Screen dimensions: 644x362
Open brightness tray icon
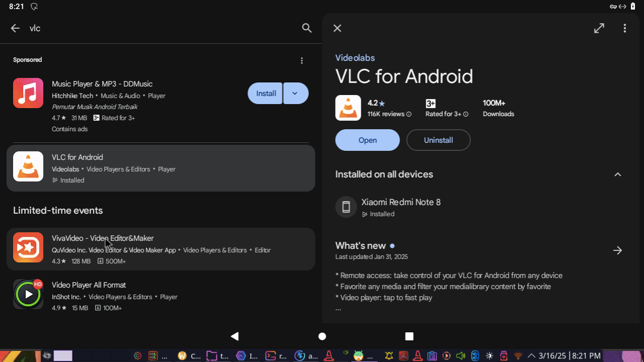point(489,356)
